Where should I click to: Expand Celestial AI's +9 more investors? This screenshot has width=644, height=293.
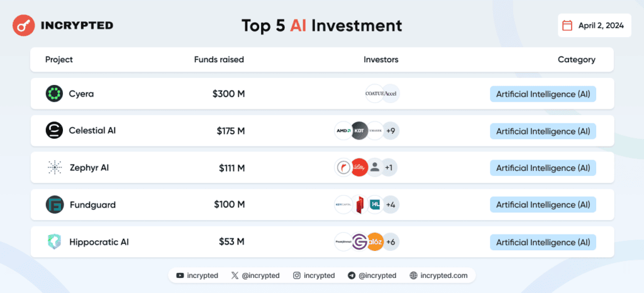point(391,131)
